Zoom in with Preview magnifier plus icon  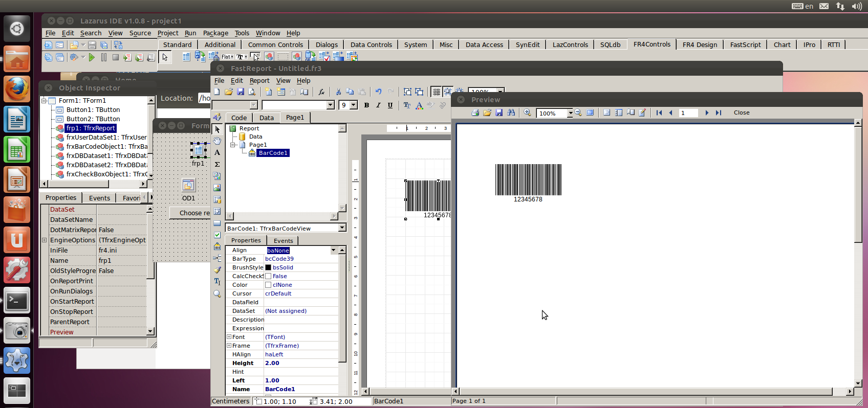527,112
